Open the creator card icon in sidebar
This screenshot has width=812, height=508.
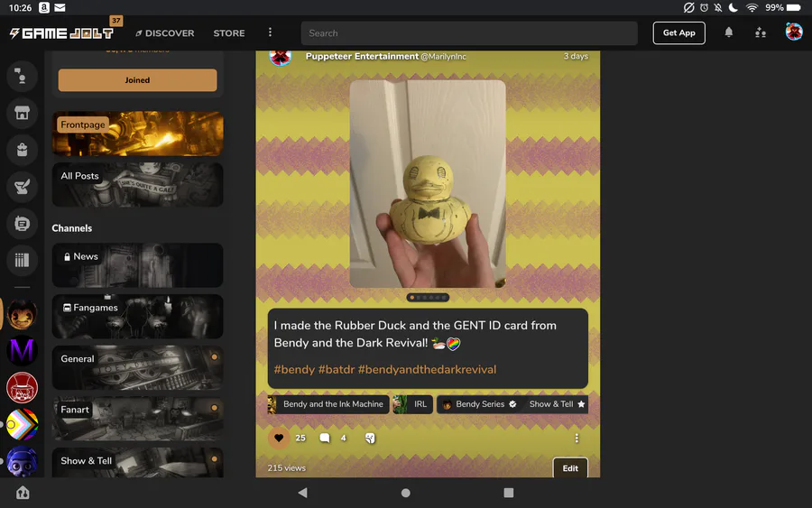(22, 224)
